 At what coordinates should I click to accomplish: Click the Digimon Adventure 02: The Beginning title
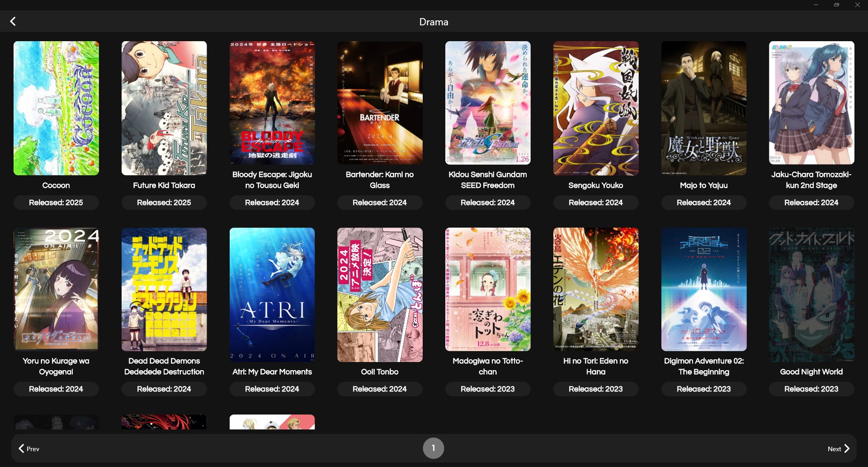(x=704, y=366)
